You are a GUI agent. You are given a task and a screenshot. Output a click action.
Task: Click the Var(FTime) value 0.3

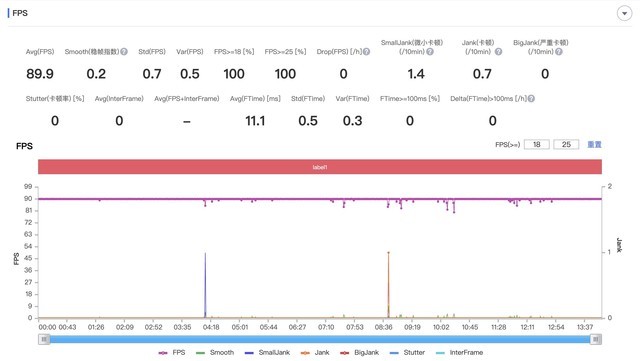click(353, 121)
